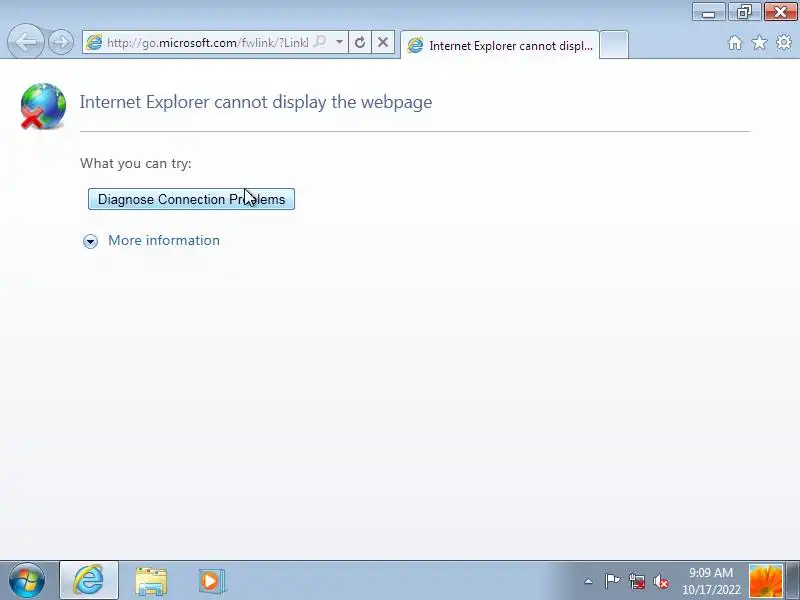Open Favorites with the star icon
The height and width of the screenshot is (600, 800).
coord(759,43)
